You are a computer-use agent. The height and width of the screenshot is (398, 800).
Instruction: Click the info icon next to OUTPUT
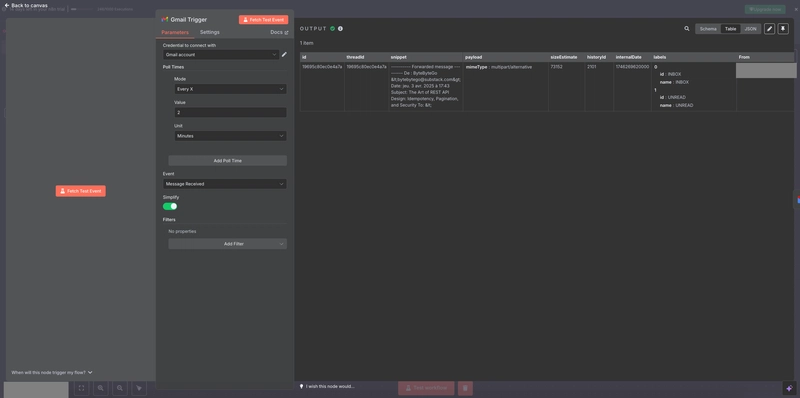pos(340,29)
